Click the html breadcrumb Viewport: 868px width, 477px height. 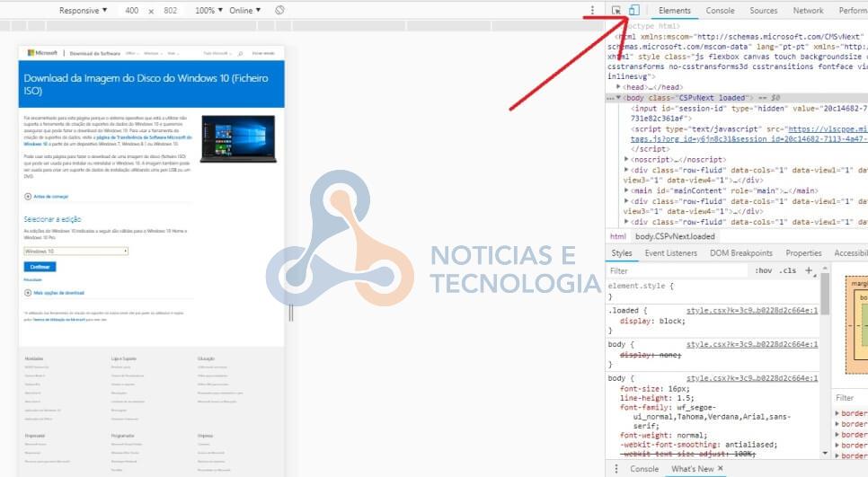(618, 236)
